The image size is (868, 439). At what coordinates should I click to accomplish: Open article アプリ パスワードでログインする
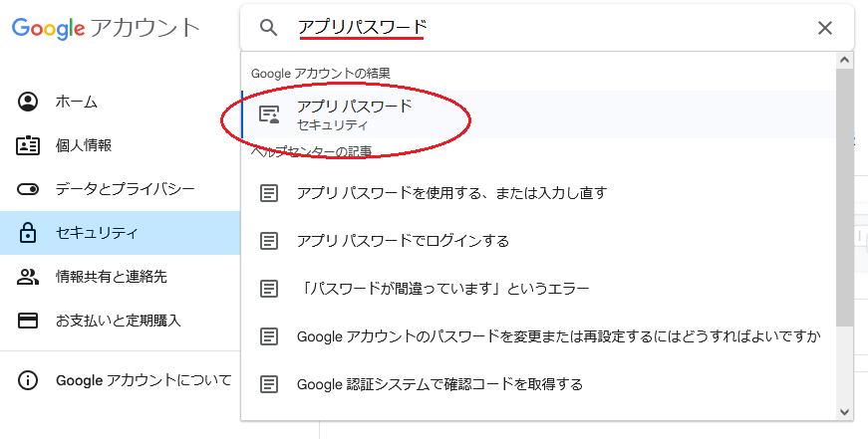tap(403, 241)
